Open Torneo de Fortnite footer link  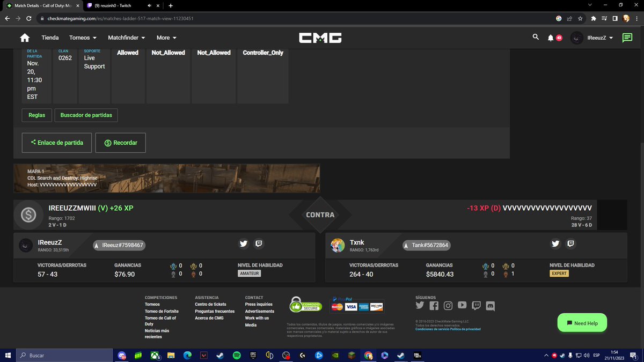(x=162, y=311)
